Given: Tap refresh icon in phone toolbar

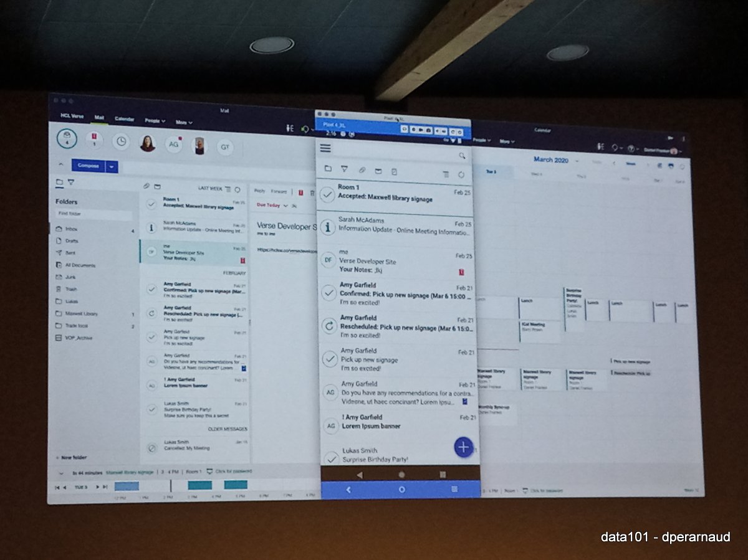Looking at the screenshot, I should 461,175.
